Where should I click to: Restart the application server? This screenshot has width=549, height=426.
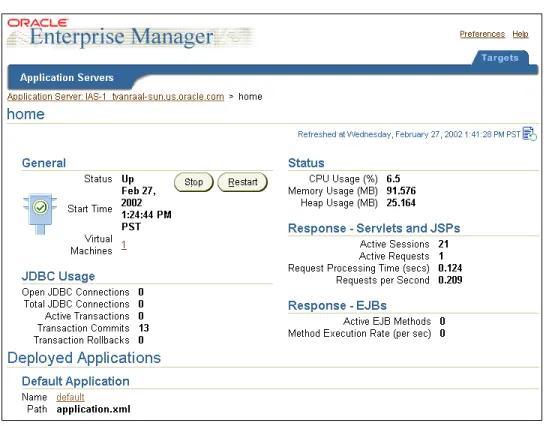243,182
